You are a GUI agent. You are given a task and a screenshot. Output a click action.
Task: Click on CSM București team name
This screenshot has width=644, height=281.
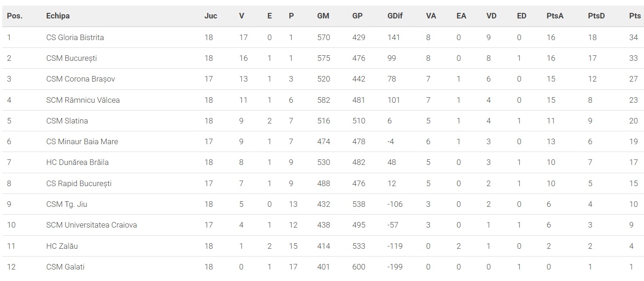click(71, 58)
